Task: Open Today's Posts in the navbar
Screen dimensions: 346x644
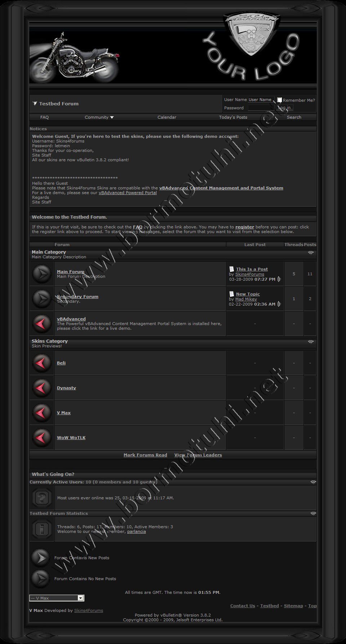Action: pyautogui.click(x=233, y=117)
